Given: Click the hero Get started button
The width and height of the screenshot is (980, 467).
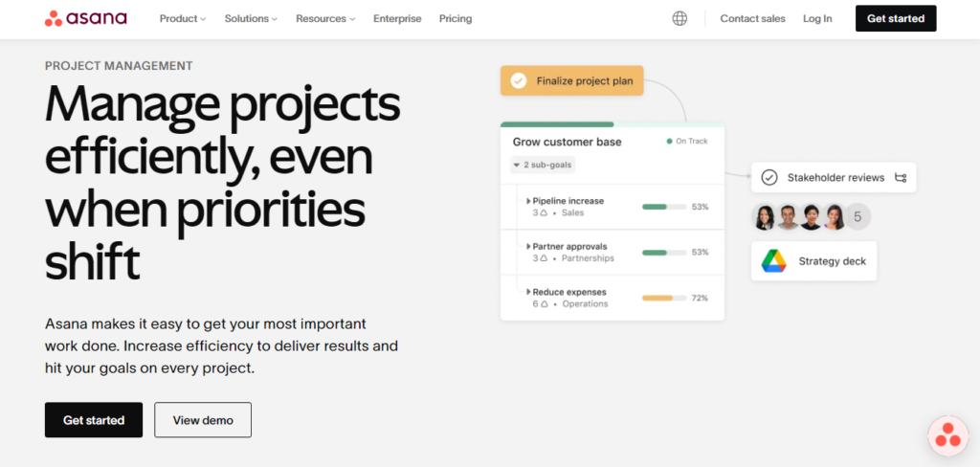Looking at the screenshot, I should [x=94, y=420].
